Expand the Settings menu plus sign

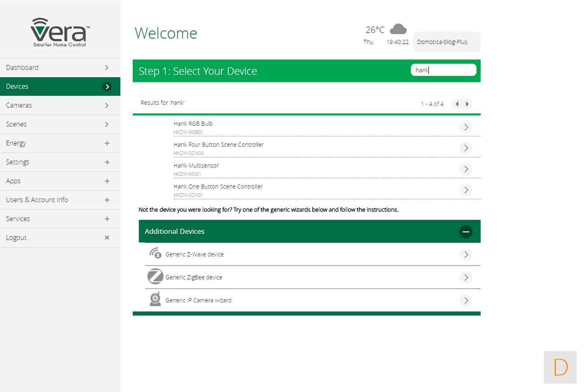coord(107,162)
